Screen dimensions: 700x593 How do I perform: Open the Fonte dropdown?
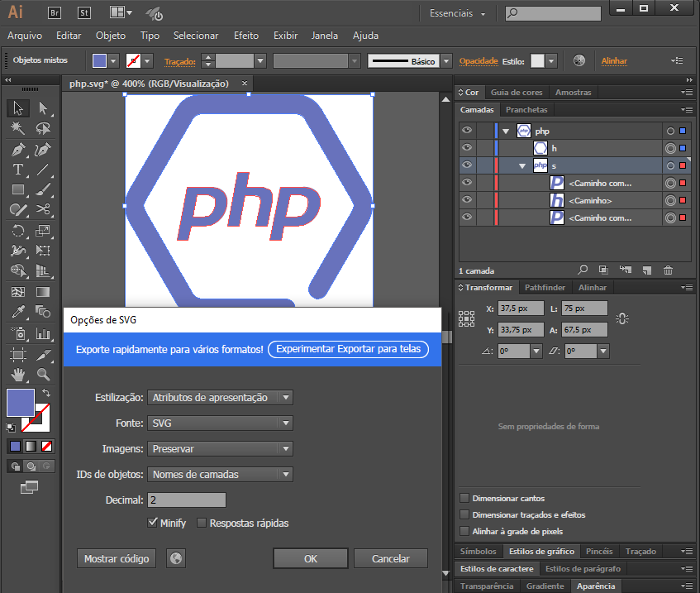[x=220, y=423]
